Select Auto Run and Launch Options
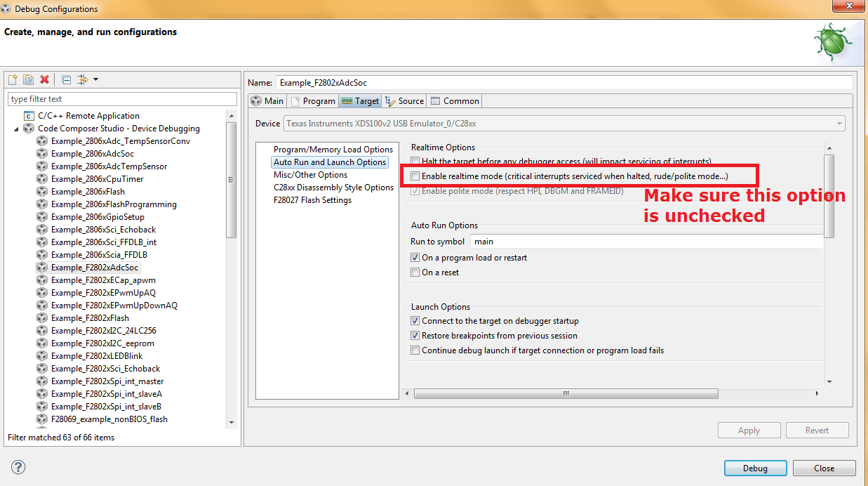 pos(330,162)
